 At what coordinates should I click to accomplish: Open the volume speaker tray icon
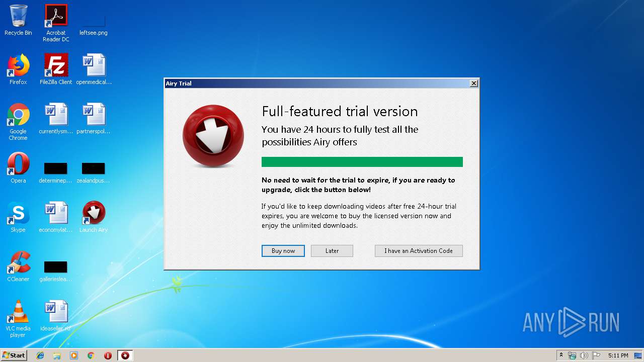pos(584,355)
